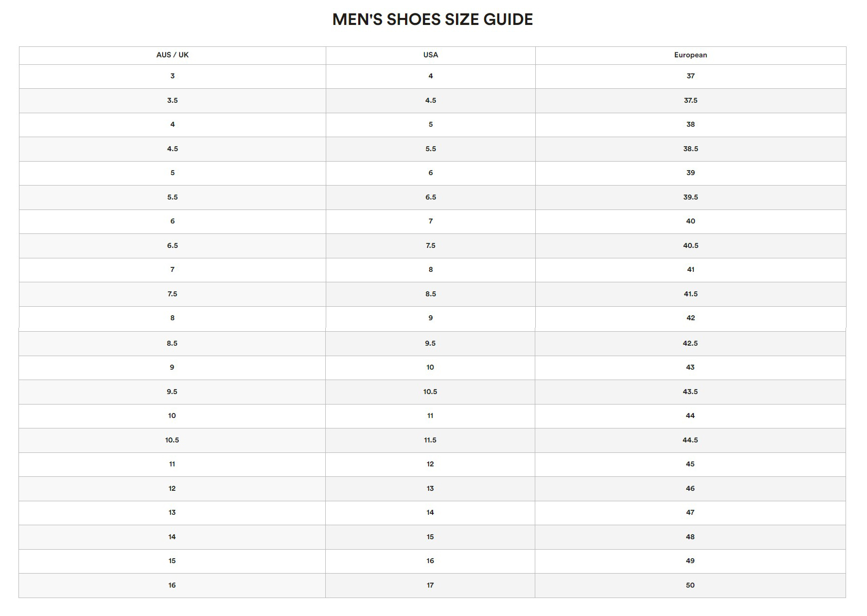
Task: Click European size 41.5 cell
Action: coord(690,294)
